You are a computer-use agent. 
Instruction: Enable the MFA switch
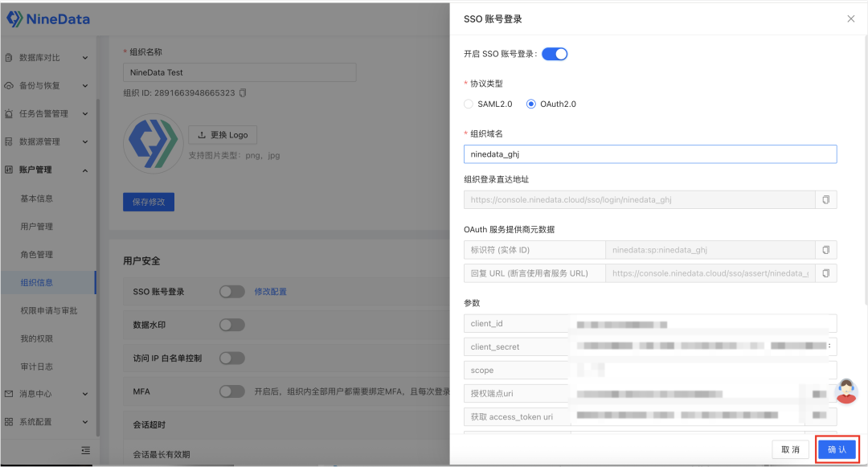(x=232, y=391)
